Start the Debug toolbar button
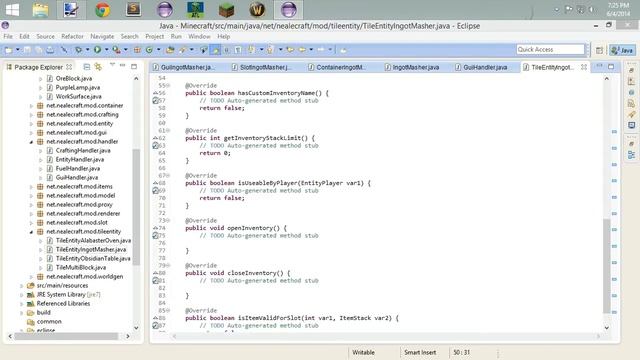 [78, 50]
